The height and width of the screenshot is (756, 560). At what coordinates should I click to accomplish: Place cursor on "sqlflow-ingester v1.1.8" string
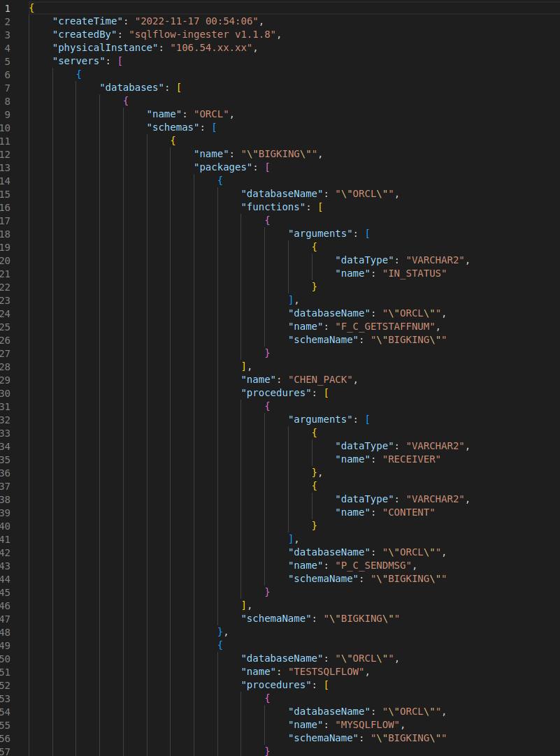tap(205, 34)
